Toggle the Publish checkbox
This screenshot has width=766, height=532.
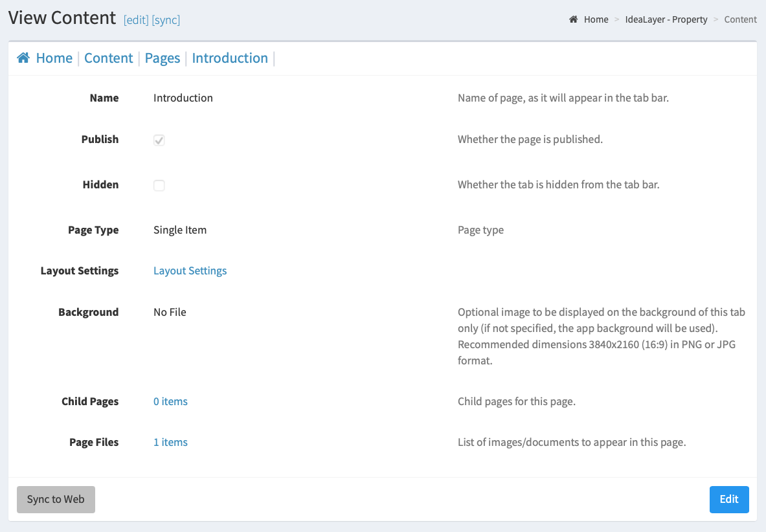pyautogui.click(x=159, y=140)
